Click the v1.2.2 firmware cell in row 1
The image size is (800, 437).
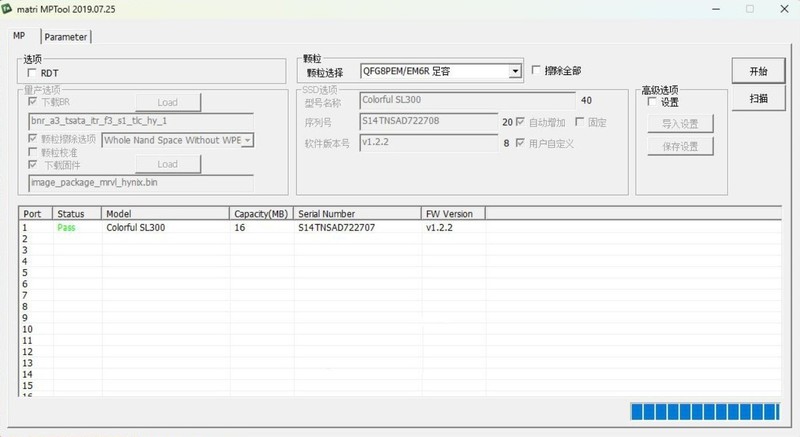click(x=439, y=227)
